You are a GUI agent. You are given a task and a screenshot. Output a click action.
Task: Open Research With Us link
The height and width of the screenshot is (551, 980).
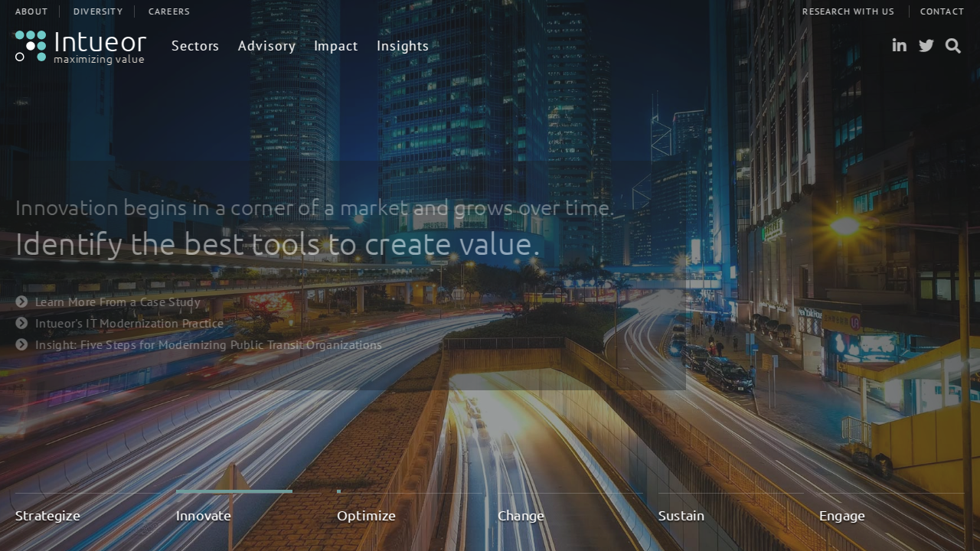(848, 11)
